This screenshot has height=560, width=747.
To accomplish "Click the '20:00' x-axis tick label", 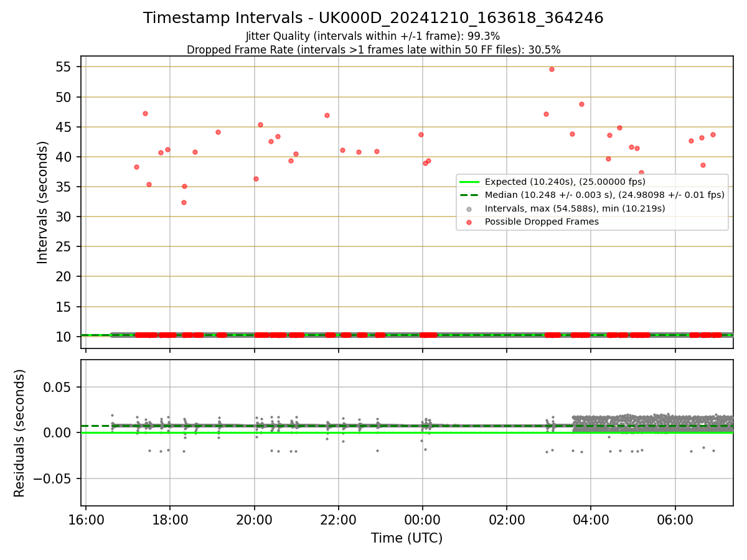I will click(254, 519).
